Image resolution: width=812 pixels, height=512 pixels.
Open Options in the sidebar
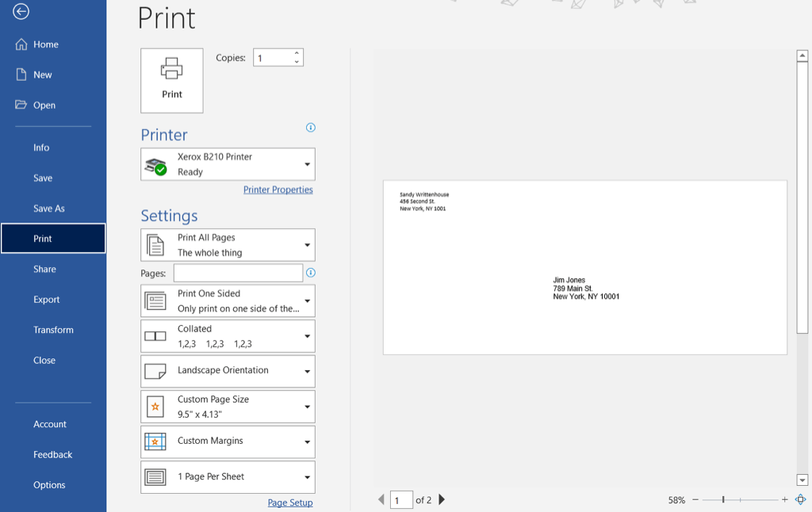(49, 485)
